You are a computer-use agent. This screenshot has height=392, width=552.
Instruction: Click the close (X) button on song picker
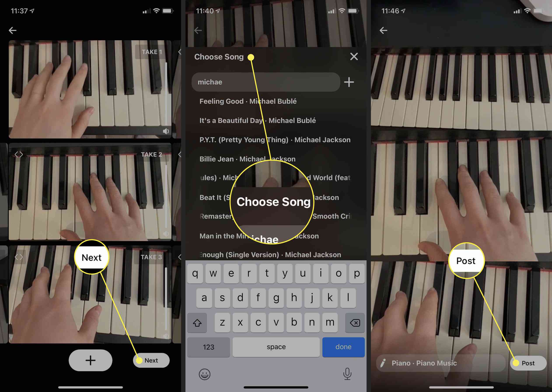[x=354, y=56]
